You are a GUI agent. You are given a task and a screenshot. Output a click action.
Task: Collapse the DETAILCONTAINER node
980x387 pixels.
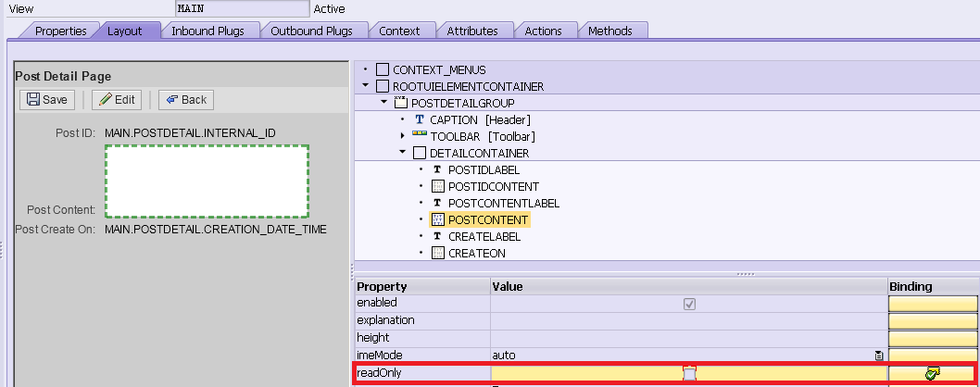tap(402, 153)
